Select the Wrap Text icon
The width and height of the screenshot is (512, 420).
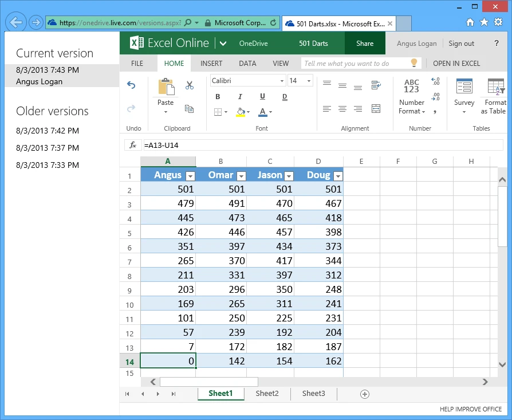tap(376, 84)
